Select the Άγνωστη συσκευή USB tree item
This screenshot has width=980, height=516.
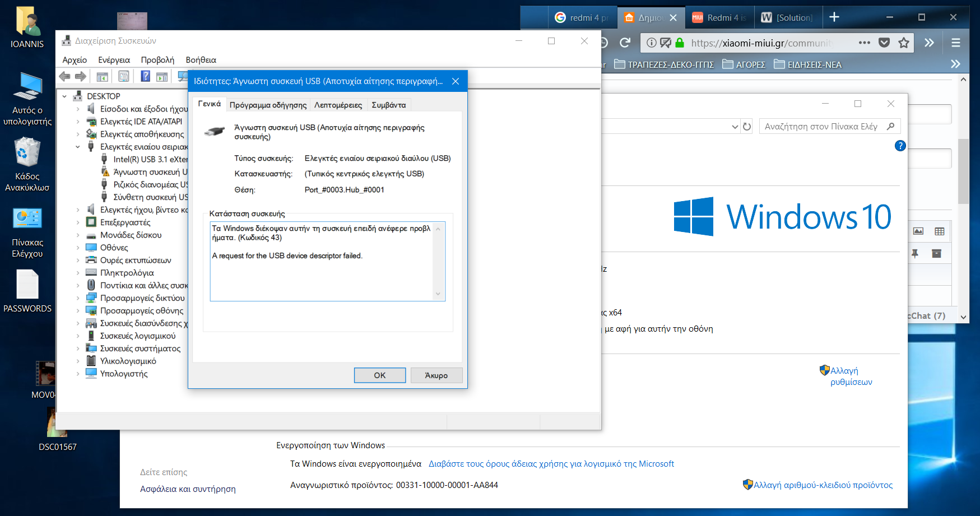click(150, 172)
